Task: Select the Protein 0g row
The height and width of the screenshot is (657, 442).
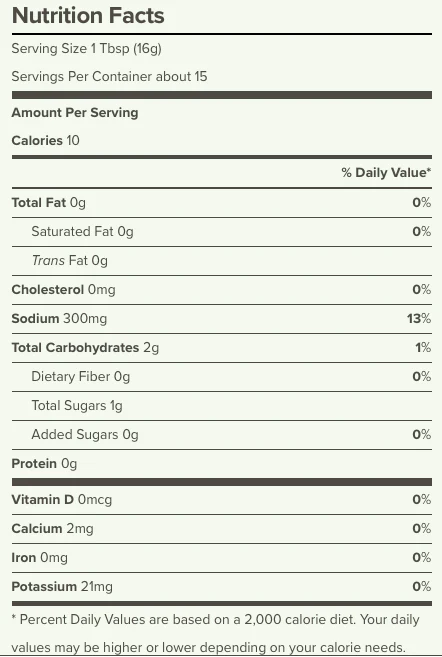Action: click(222, 463)
